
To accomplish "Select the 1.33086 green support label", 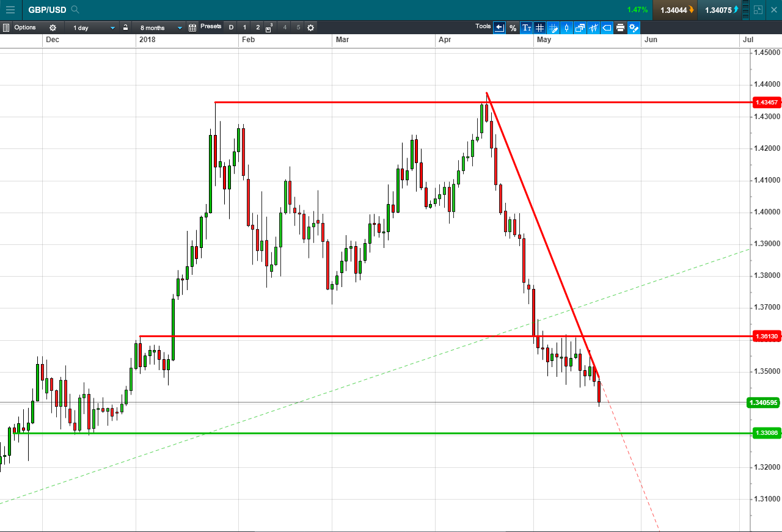I will [x=766, y=433].
